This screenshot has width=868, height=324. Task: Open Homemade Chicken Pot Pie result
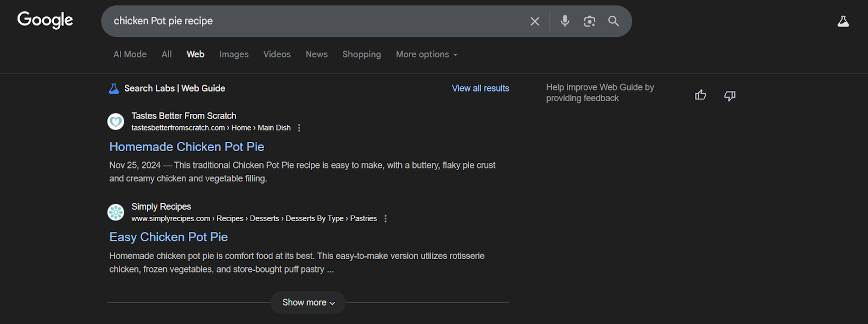pos(187,147)
